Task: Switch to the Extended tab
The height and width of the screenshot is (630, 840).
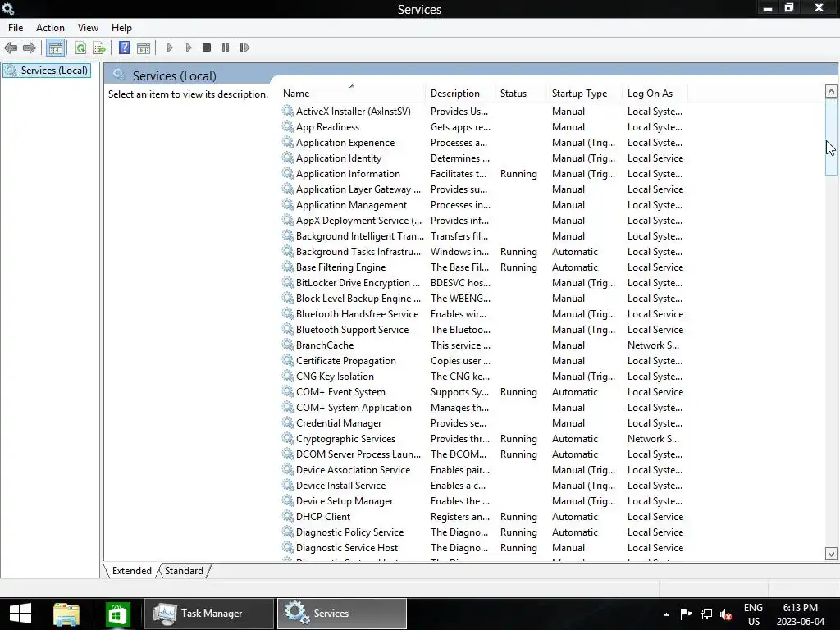Action: coord(132,571)
